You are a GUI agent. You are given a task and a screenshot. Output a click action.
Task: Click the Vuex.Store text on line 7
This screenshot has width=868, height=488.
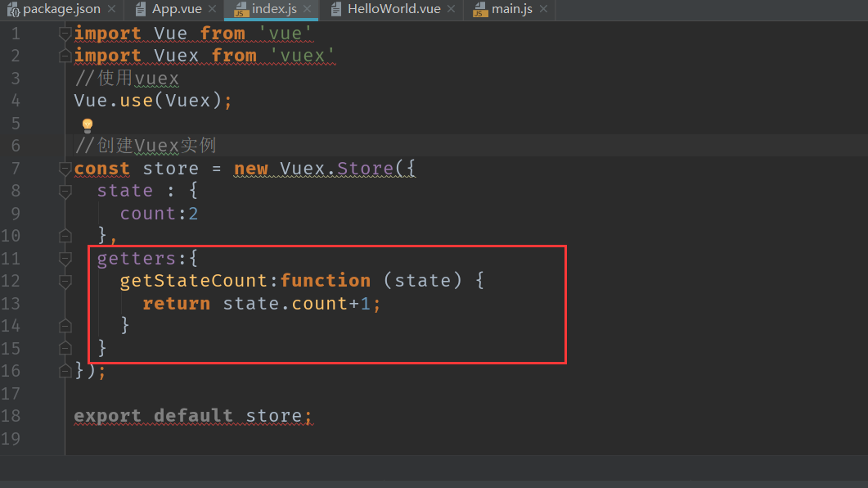(336, 169)
